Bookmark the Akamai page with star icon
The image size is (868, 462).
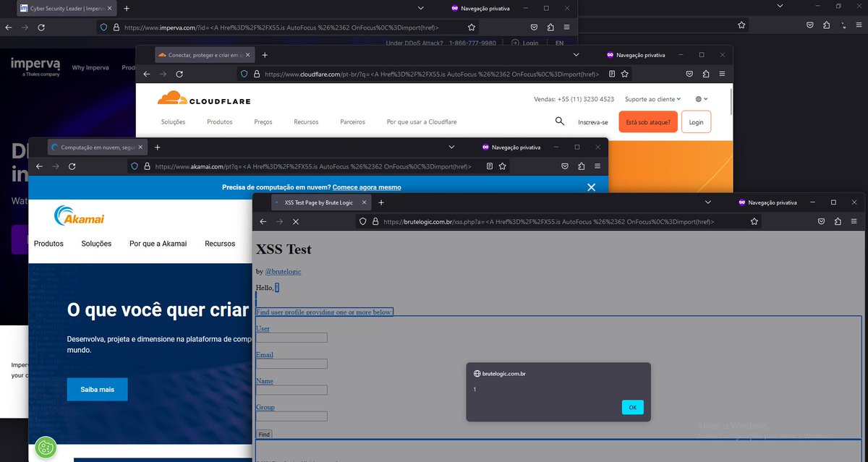[x=502, y=166]
